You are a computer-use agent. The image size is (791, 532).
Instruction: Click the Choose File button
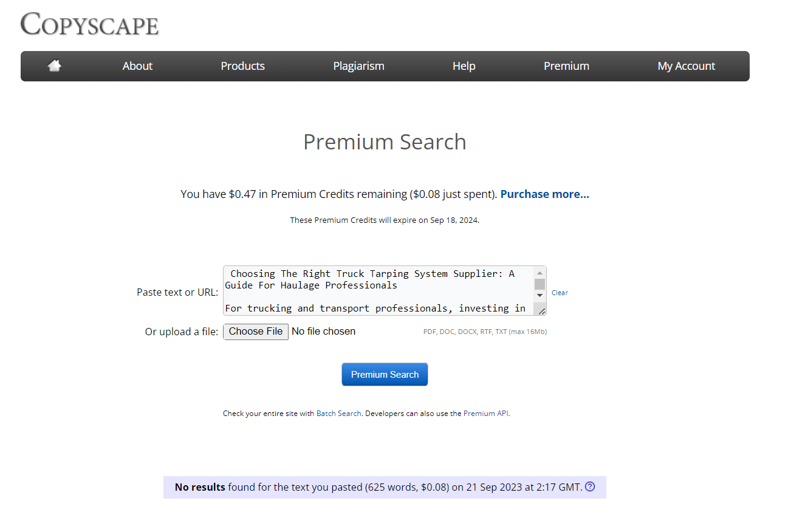[256, 332]
